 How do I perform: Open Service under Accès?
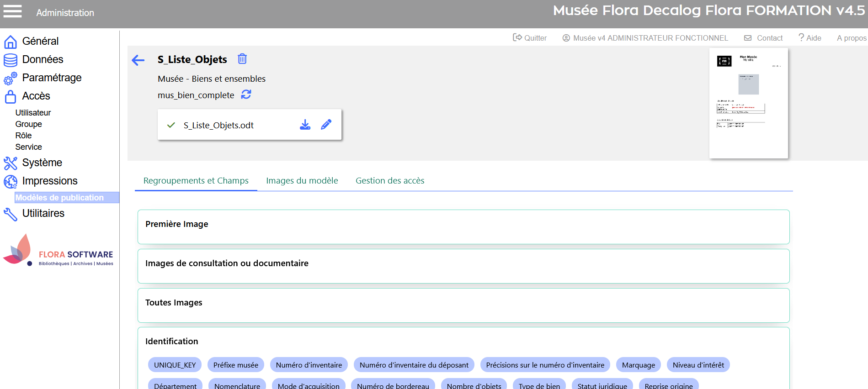[28, 147]
